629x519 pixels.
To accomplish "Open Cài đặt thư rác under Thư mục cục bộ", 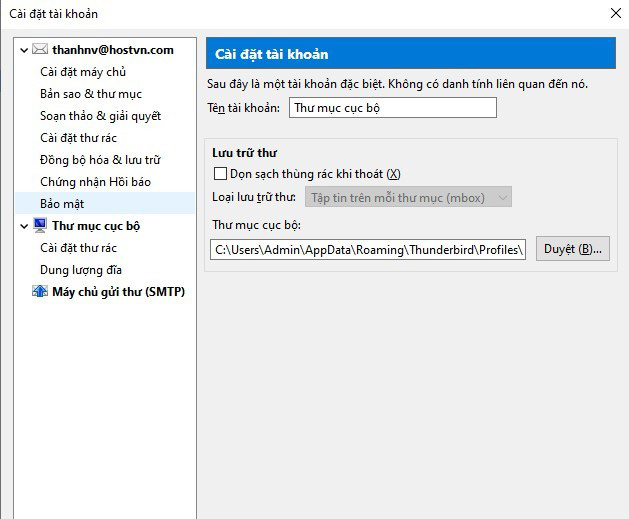I will click(x=78, y=248).
